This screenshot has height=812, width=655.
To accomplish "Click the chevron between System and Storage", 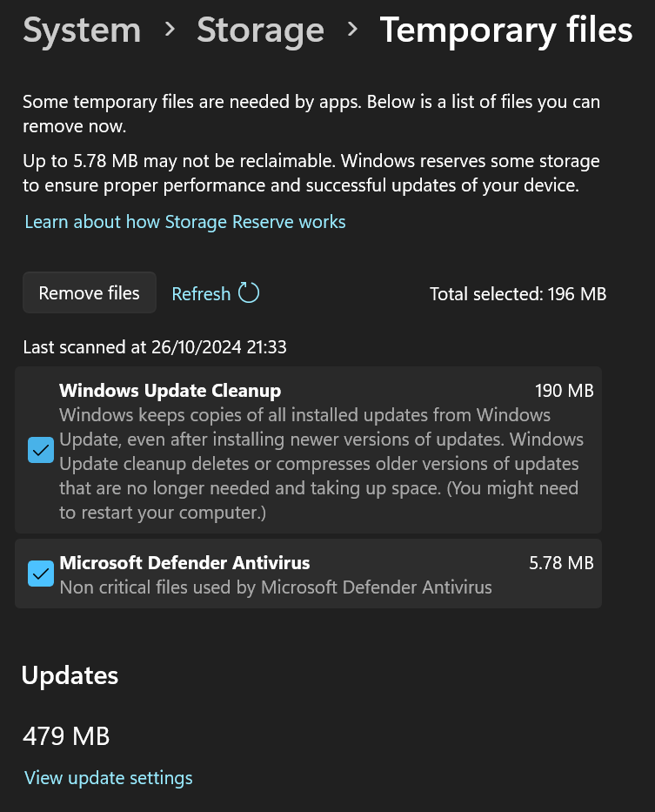I will click(170, 30).
